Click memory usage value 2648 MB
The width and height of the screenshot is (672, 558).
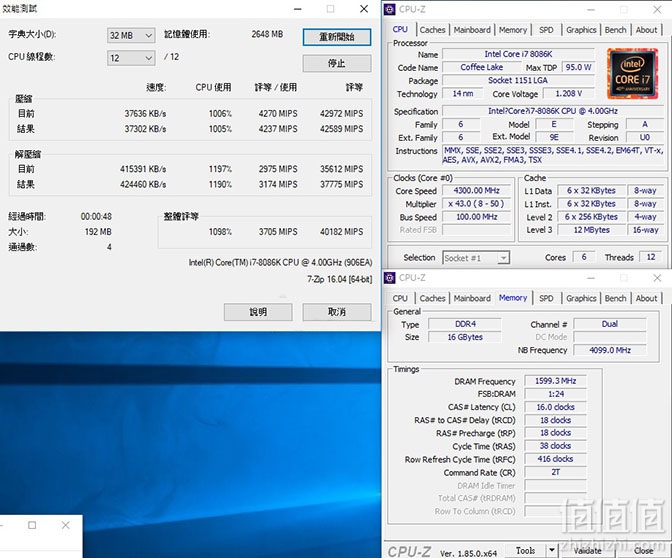coord(267,34)
